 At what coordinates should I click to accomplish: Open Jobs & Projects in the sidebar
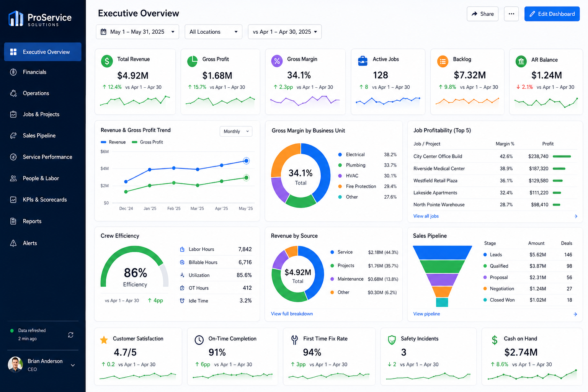43,114
